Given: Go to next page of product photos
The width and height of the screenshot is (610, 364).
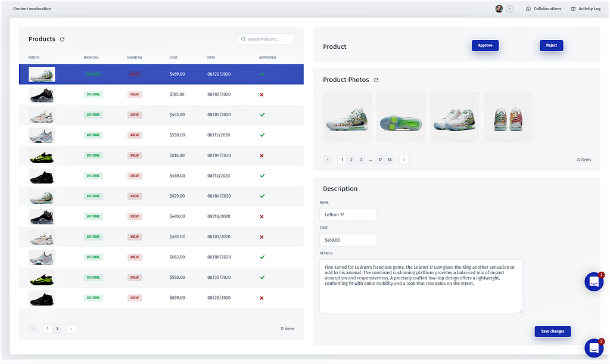Looking at the screenshot, I should tap(404, 160).
